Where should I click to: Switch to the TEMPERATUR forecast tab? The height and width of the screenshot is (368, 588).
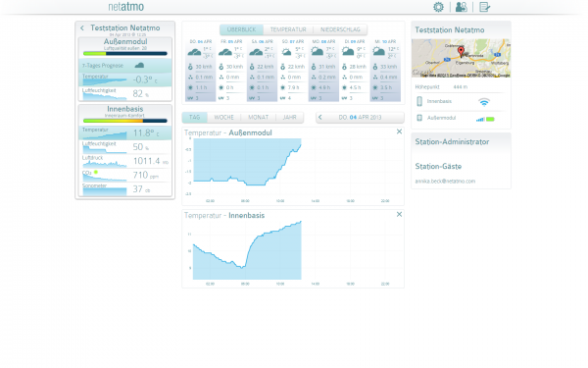(x=288, y=29)
